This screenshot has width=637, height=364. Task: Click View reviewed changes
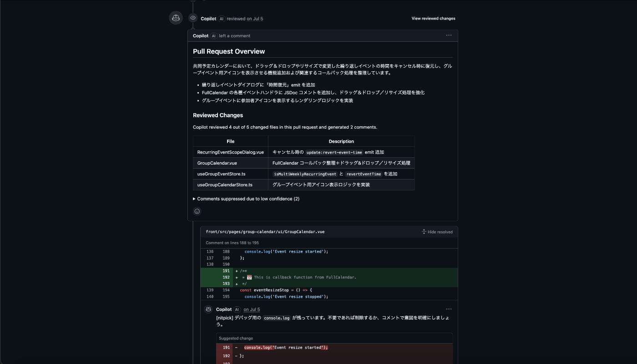click(433, 19)
